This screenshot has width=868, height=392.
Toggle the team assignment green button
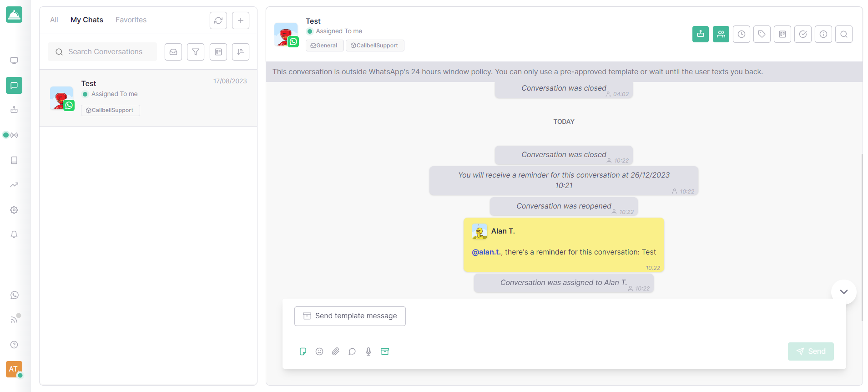721,34
